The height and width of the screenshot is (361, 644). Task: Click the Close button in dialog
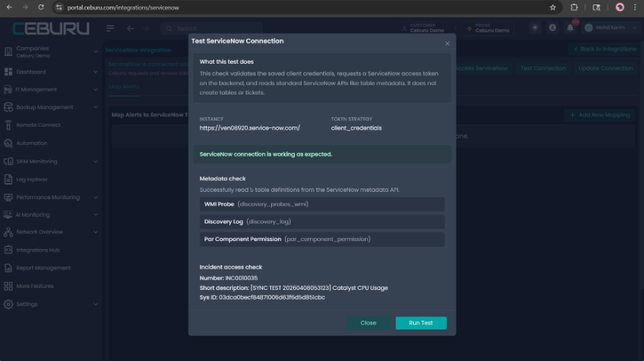click(x=368, y=323)
